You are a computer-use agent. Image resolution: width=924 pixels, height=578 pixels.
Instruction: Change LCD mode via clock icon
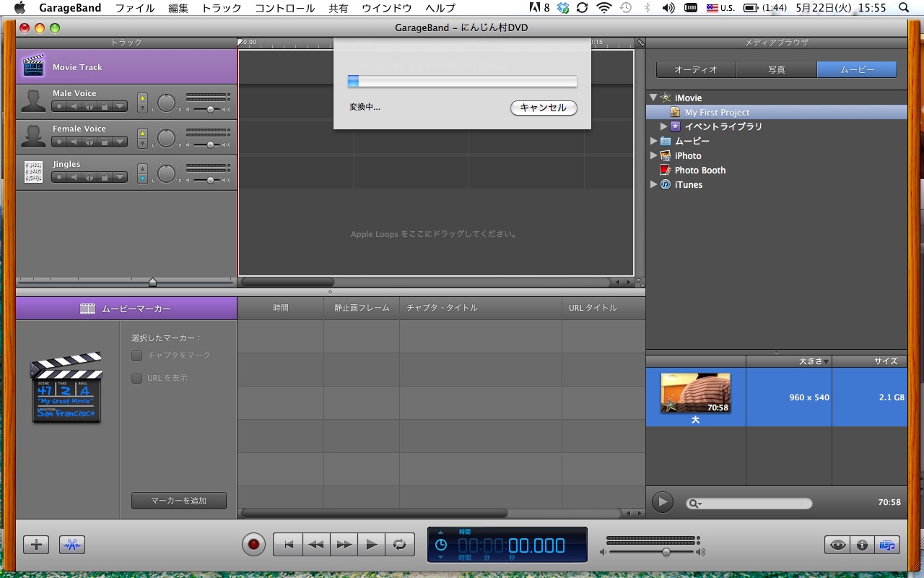coord(440,545)
